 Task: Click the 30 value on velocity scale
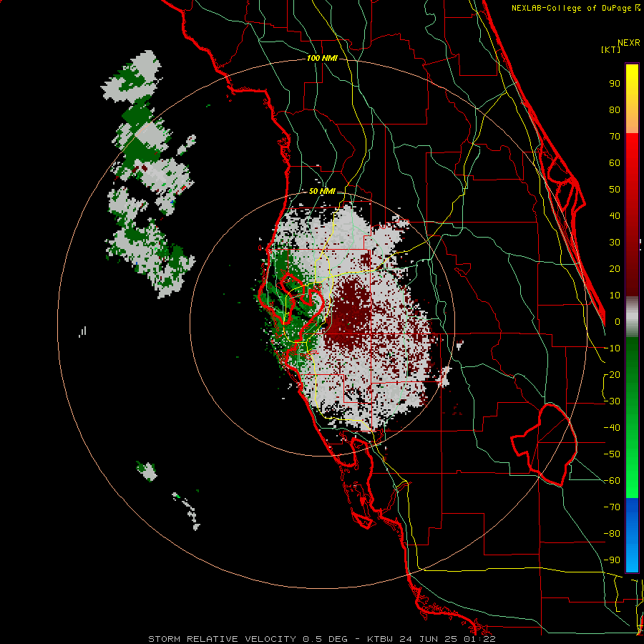[x=615, y=243]
